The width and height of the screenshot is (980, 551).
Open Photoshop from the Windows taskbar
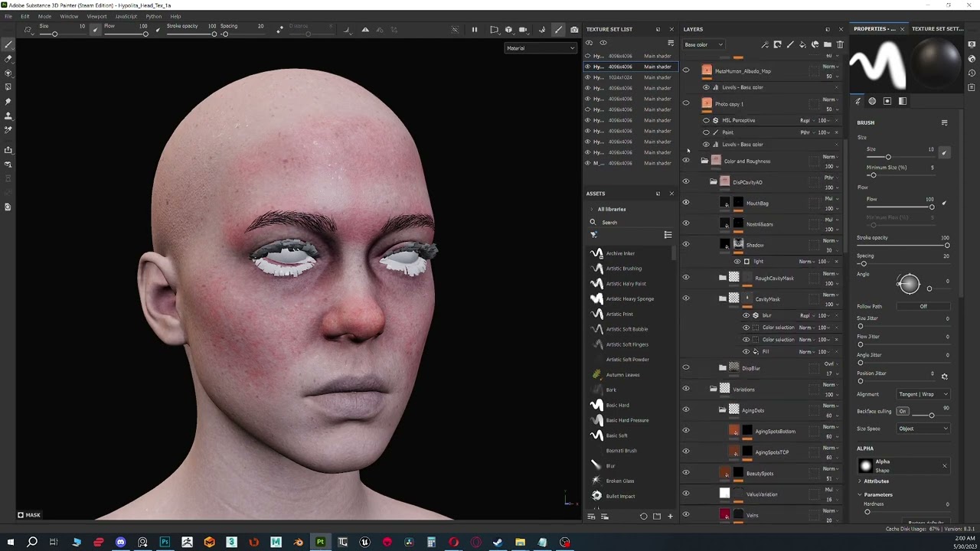pyautogui.click(x=165, y=543)
